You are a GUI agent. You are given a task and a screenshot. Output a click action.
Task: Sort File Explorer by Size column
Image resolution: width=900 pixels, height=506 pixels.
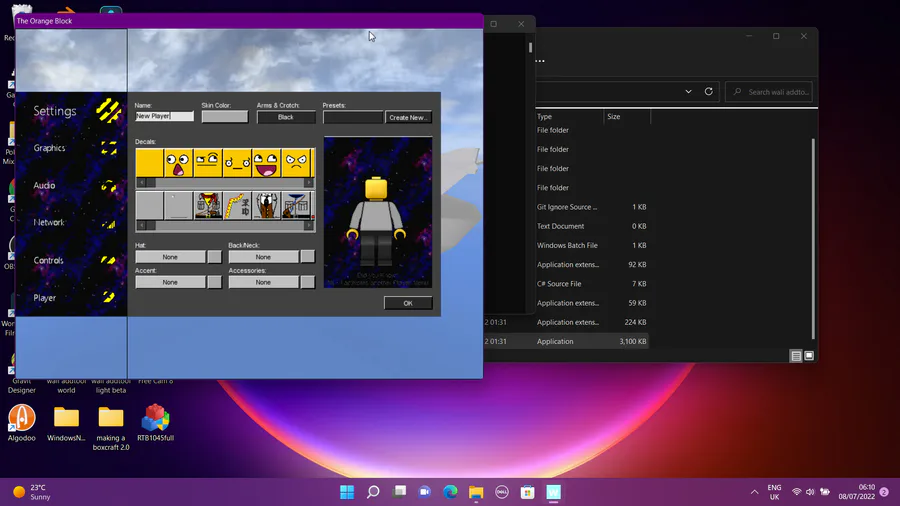click(614, 116)
